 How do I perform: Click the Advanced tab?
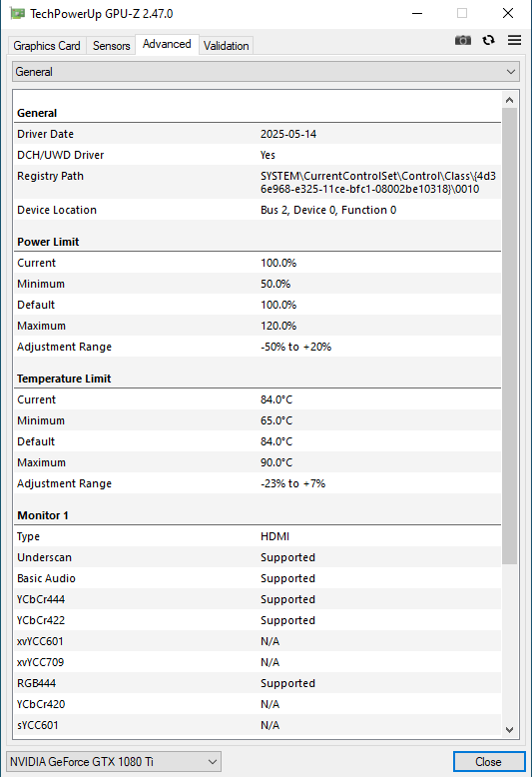tap(167, 44)
